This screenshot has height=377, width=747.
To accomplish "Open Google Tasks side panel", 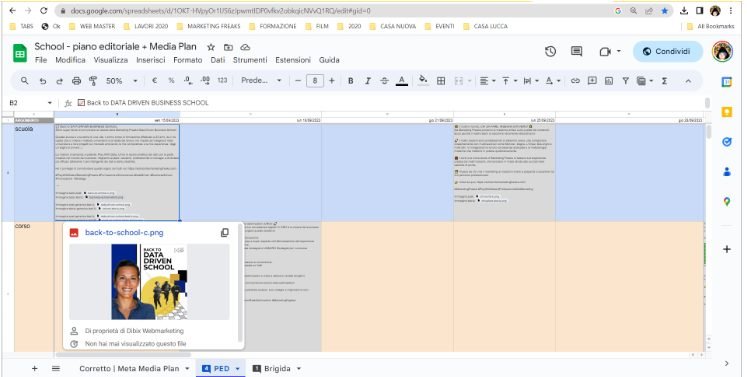I will point(727,142).
